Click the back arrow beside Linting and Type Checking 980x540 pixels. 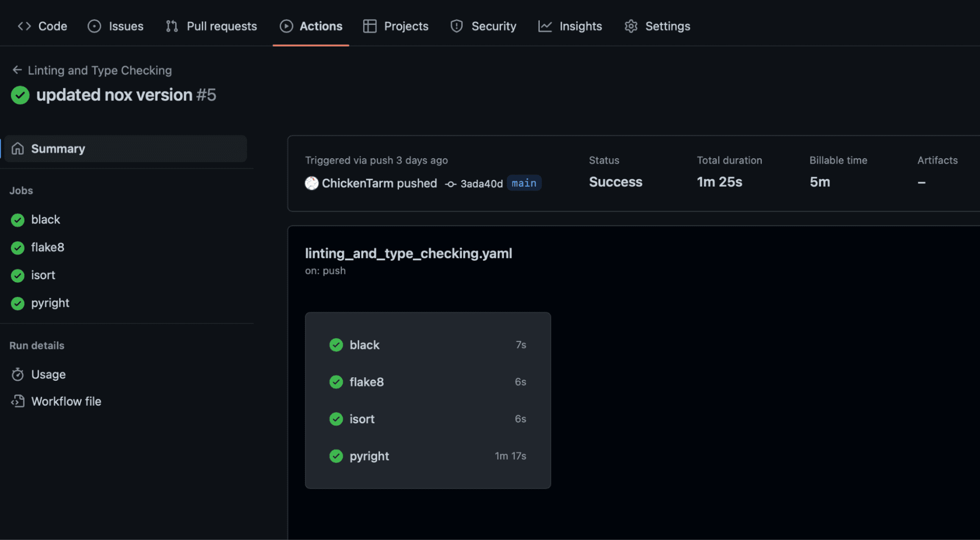point(17,70)
